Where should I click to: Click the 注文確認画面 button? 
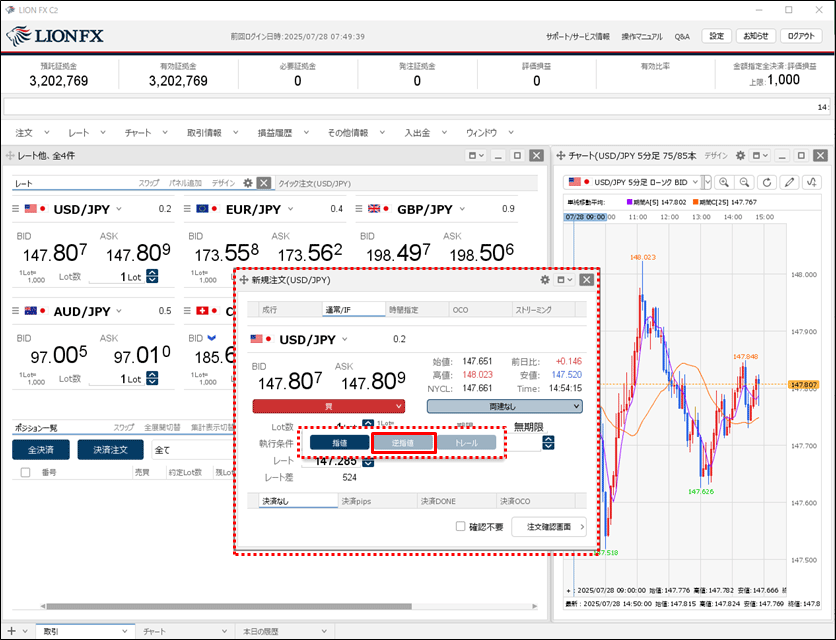coord(548,527)
